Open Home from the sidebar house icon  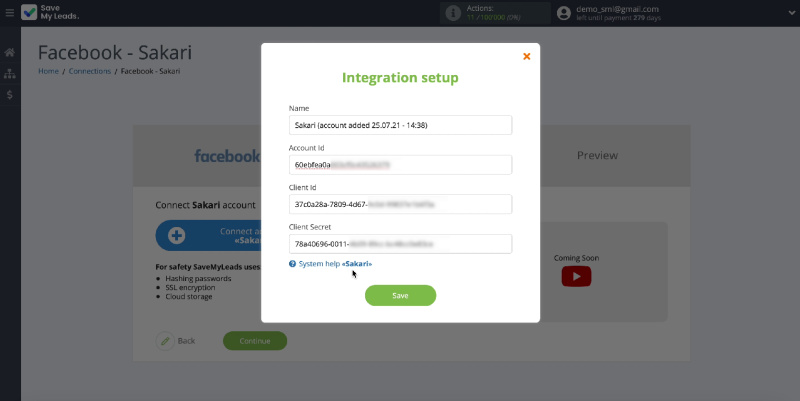pyautogui.click(x=10, y=52)
